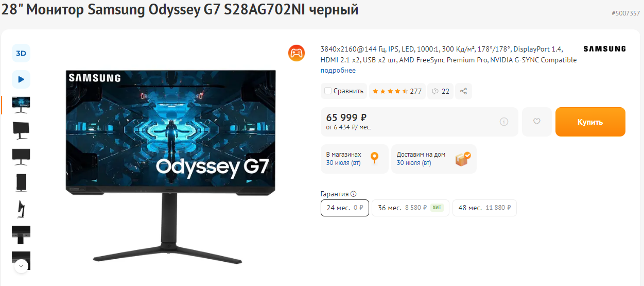Open warranty info icon next to Гарантия

click(x=354, y=194)
